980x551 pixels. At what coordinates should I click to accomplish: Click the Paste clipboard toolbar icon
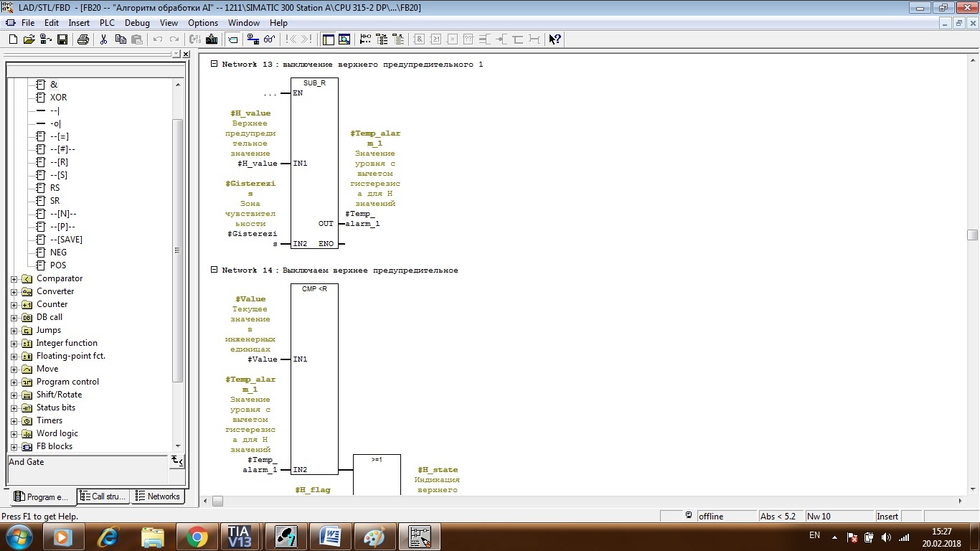[x=136, y=39]
